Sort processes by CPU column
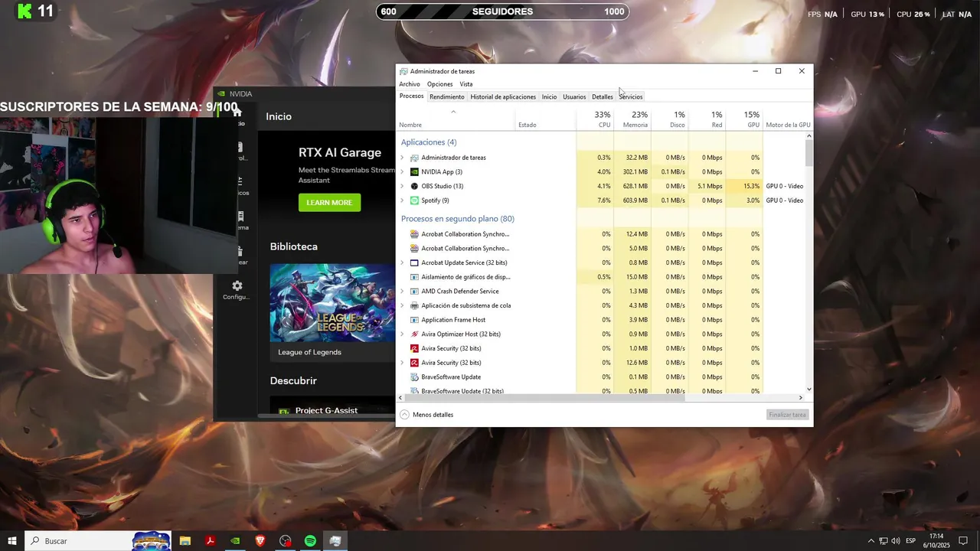The image size is (980, 551). [x=595, y=119]
